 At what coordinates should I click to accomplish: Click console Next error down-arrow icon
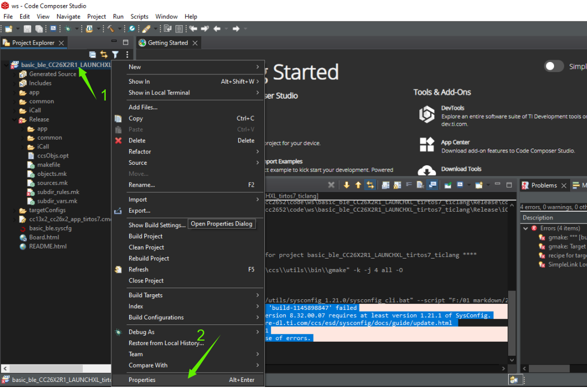pos(346,185)
